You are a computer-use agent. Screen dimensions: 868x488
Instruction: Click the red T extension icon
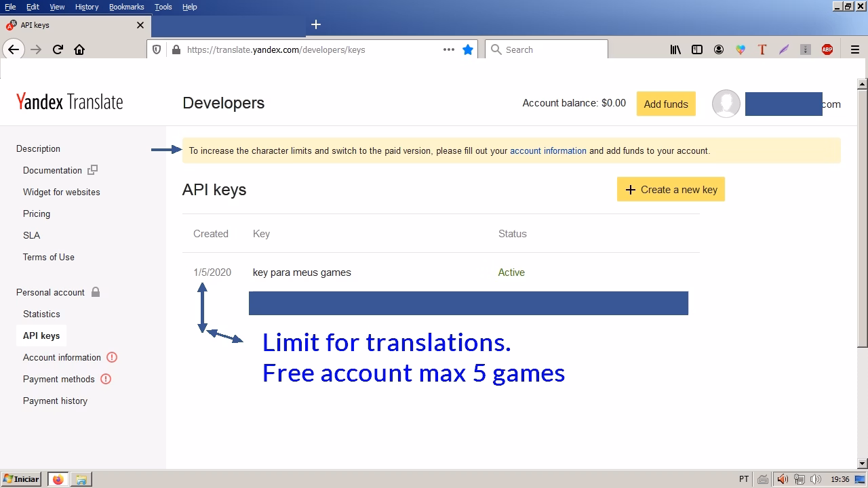tap(762, 49)
